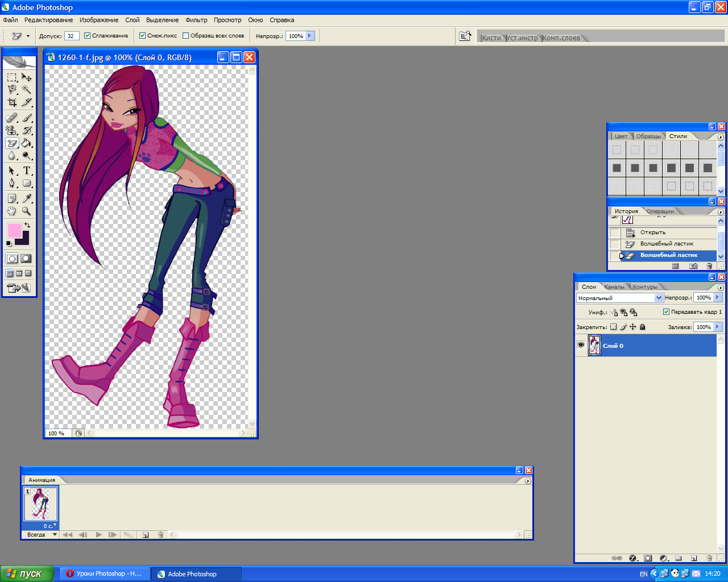Select the Paint Bucket tool
The image size is (728, 582).
coord(27,143)
